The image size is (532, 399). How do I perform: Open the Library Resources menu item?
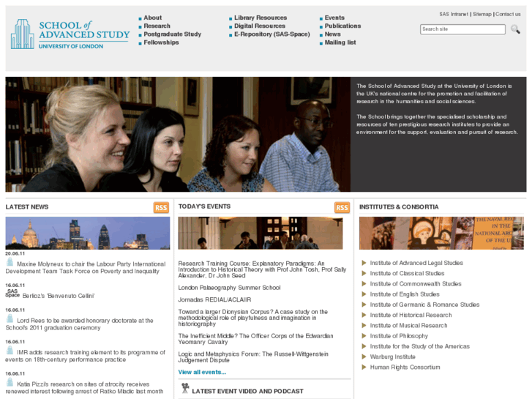(x=261, y=18)
